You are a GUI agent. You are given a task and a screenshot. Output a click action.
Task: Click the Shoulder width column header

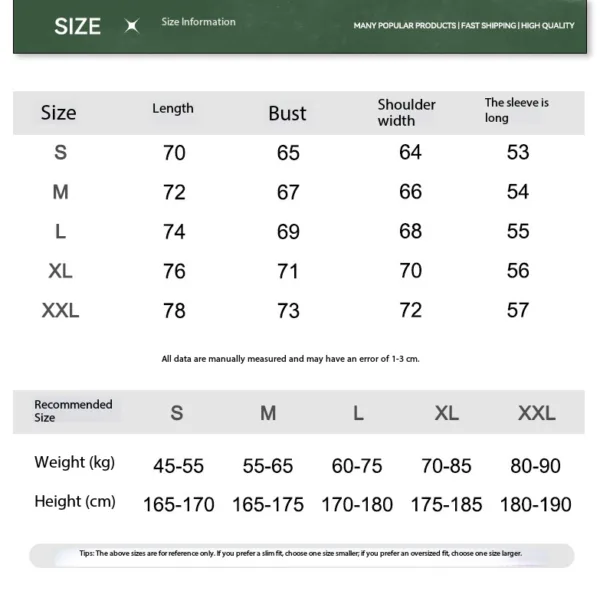click(406, 112)
